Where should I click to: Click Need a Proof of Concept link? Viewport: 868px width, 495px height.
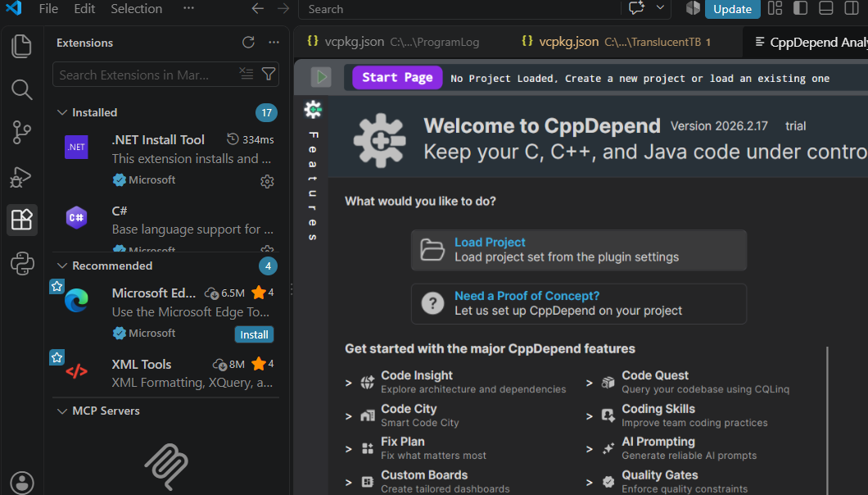tap(527, 296)
